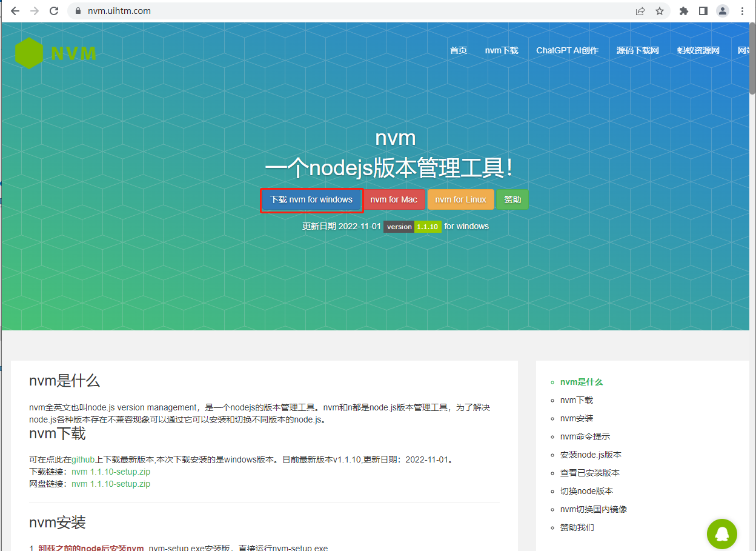Open 蚂蚁资源网 navigation item
This screenshot has width=756, height=551.
pos(698,50)
